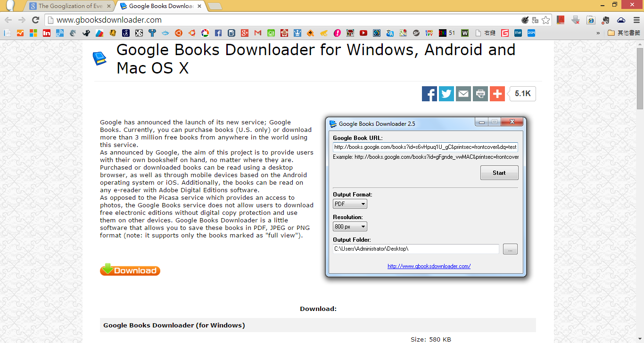Click the Google Book URL input field
This screenshot has height=343, width=644.
pos(426,147)
